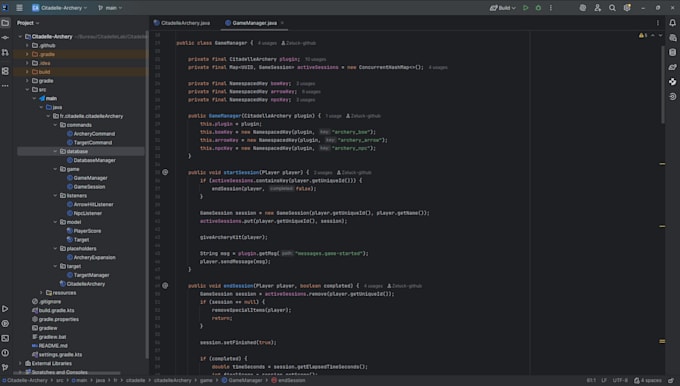Open the Commit tool window icon
Image resolution: width=680 pixels, height=386 pixels.
[5, 38]
